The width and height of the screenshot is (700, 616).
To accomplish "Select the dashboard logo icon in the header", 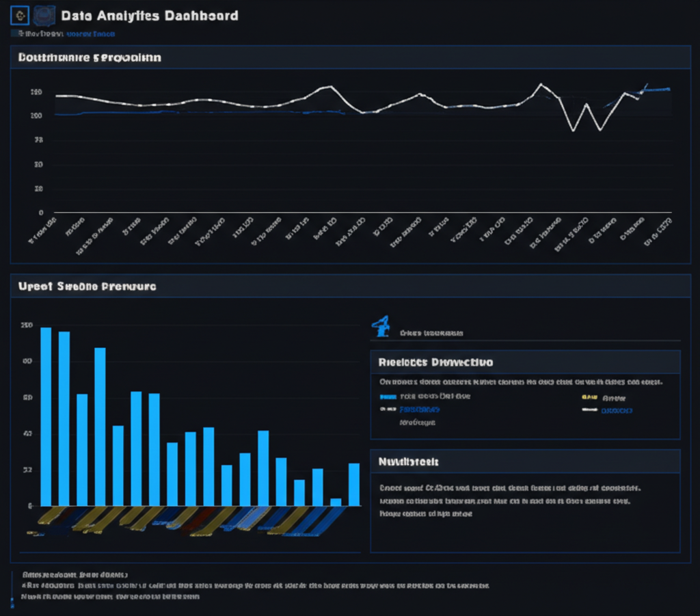I will 44,15.
